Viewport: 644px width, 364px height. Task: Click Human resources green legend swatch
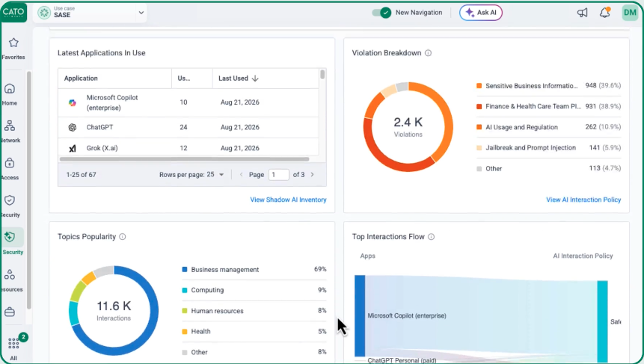(x=185, y=311)
